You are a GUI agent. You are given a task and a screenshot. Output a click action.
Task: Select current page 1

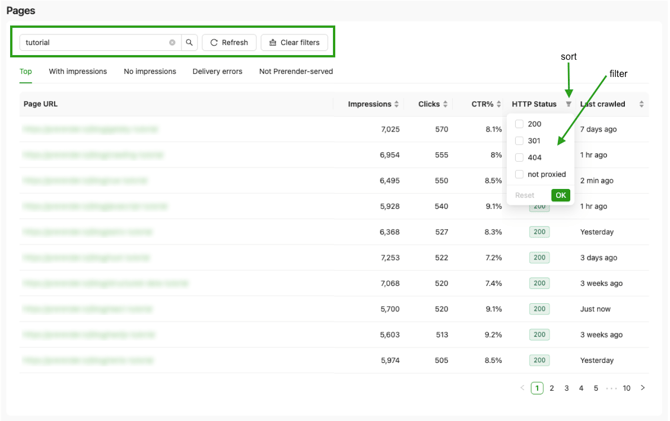[x=537, y=388]
